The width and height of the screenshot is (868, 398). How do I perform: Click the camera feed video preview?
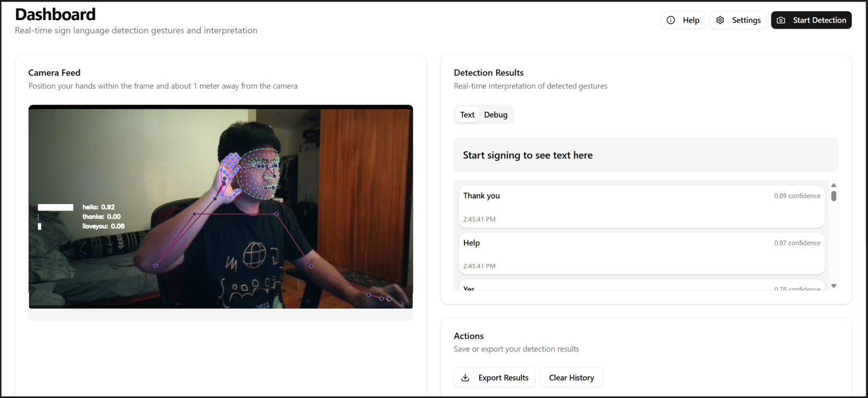tap(221, 207)
